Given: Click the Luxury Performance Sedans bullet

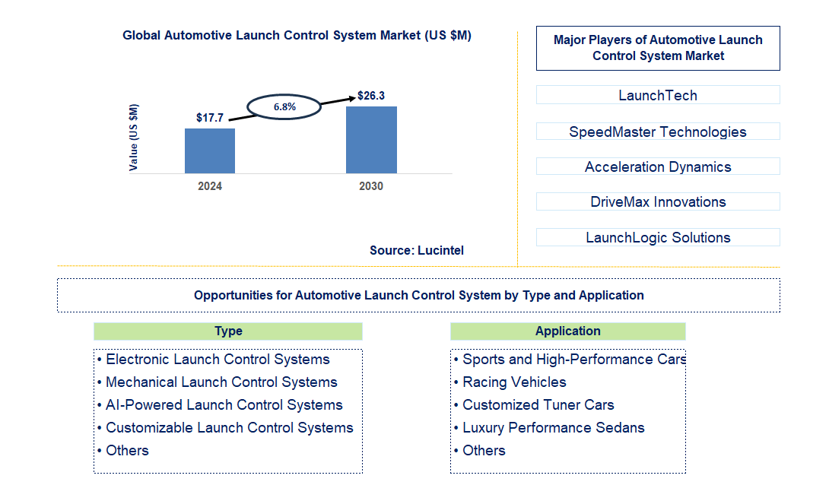Looking at the screenshot, I should 554,427.
